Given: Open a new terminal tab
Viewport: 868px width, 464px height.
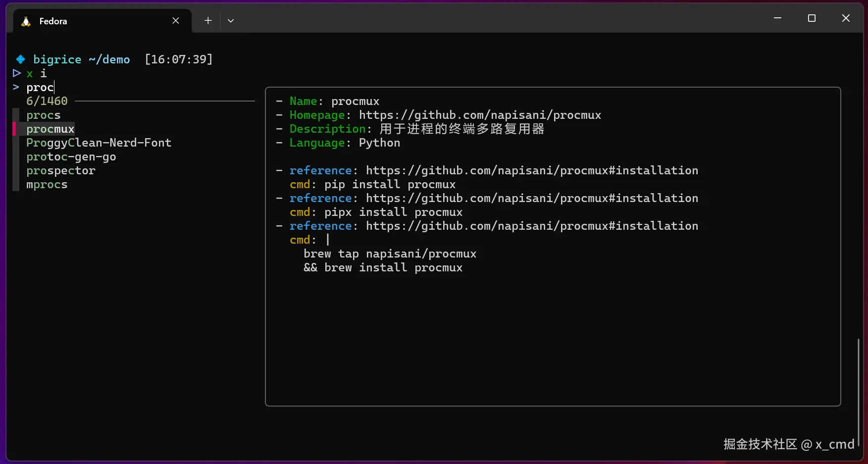Looking at the screenshot, I should 208,21.
